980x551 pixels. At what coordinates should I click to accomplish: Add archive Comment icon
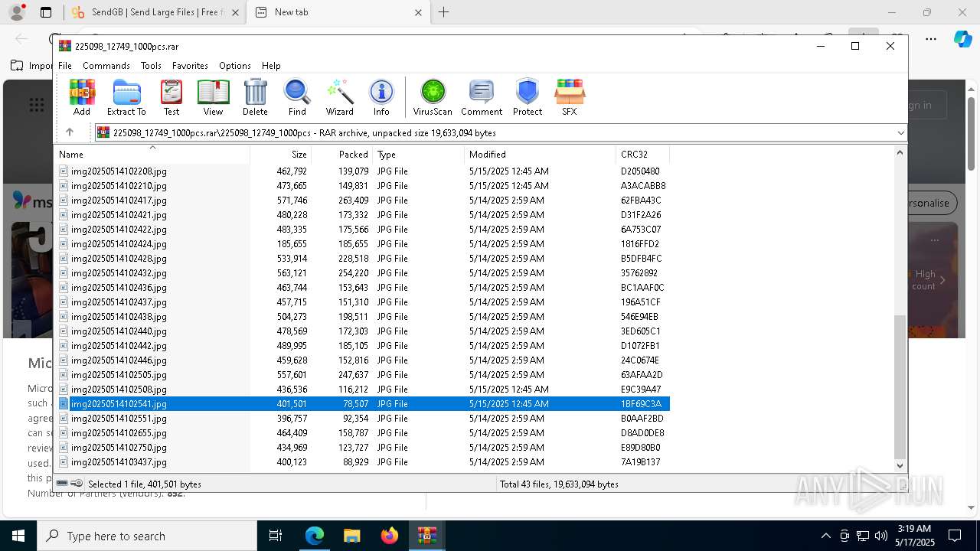pyautogui.click(x=482, y=97)
